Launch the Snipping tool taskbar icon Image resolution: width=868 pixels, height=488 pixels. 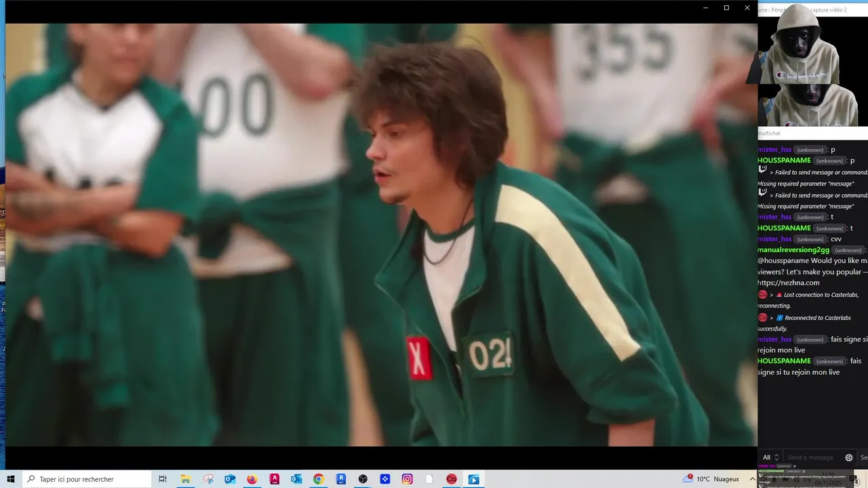pos(208,479)
